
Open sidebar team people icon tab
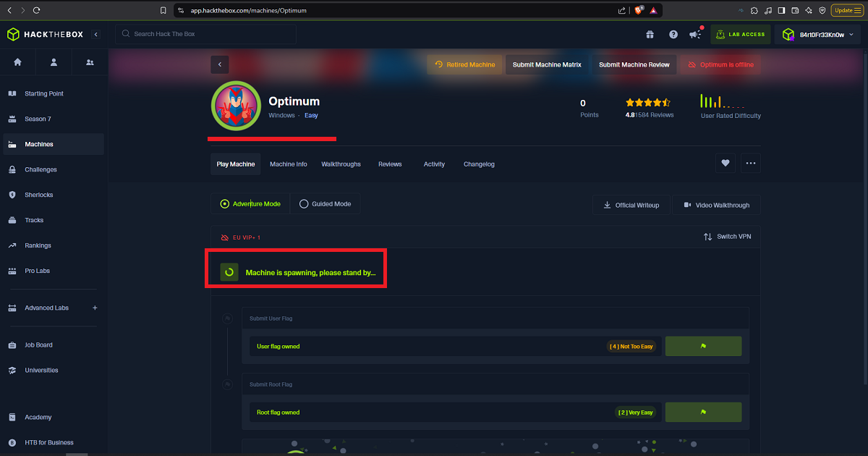click(x=90, y=62)
